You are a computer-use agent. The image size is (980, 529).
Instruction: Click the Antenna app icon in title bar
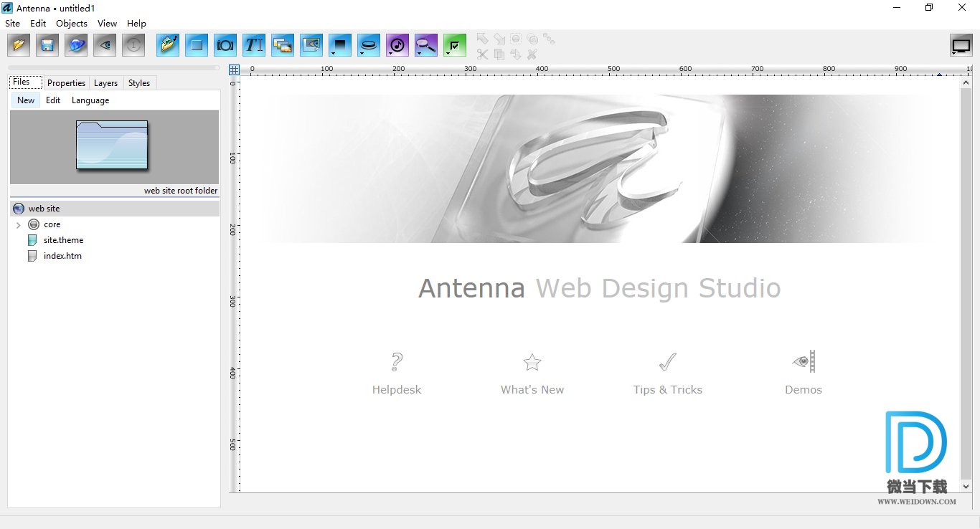(x=7, y=8)
